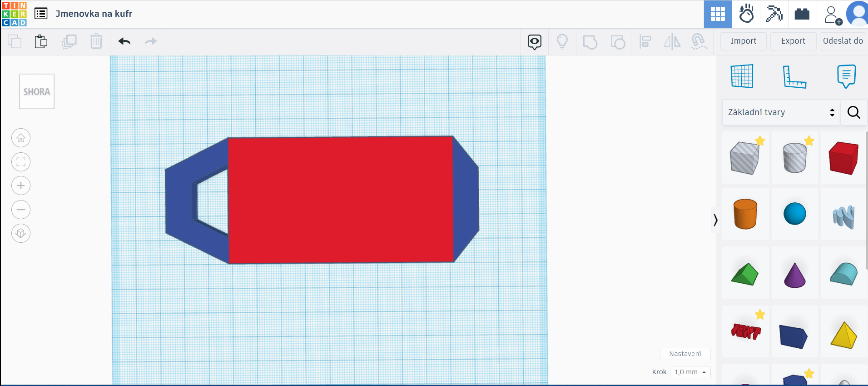Zoom out with the minus button

pos(21,210)
